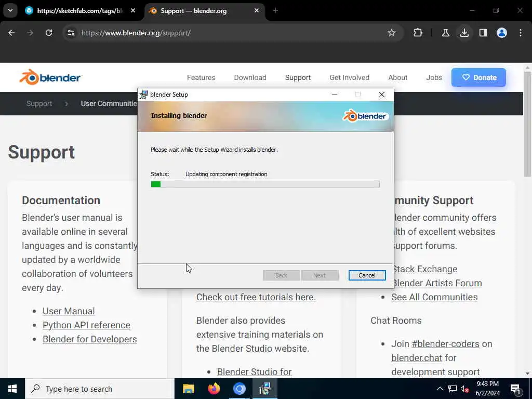
Task: Click the taskbar search box
Action: [x=100, y=389]
